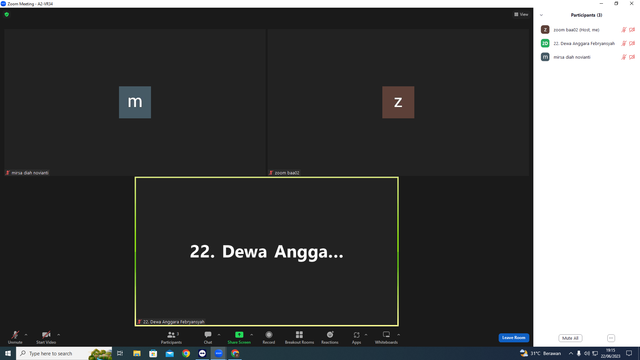Image resolution: width=640 pixels, height=360 pixels.
Task: Open File Explorer from taskbar
Action: 137,353
